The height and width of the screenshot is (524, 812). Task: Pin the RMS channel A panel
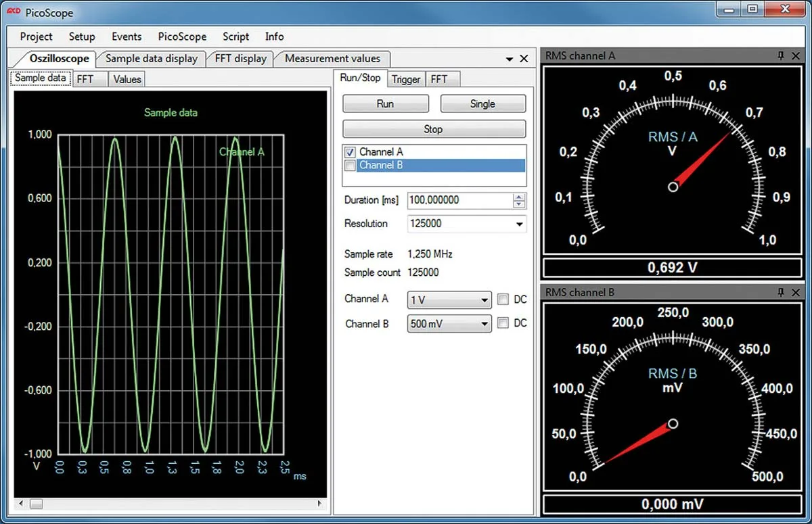coord(780,55)
